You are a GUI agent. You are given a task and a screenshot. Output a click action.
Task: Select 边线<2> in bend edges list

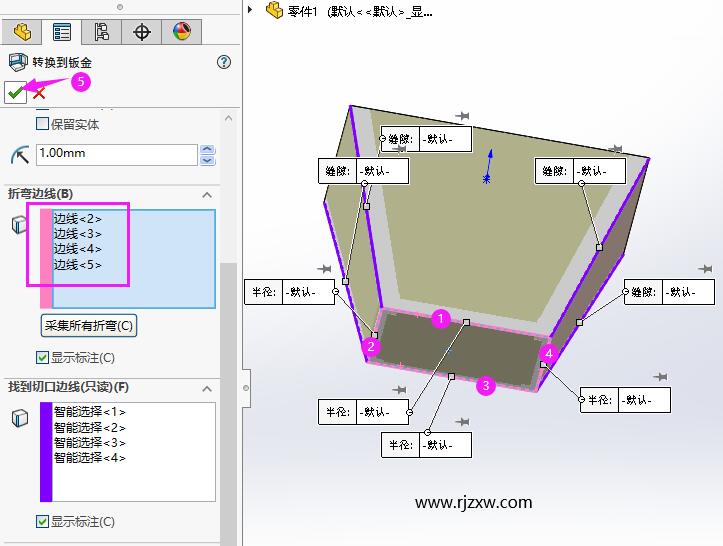coord(77,219)
